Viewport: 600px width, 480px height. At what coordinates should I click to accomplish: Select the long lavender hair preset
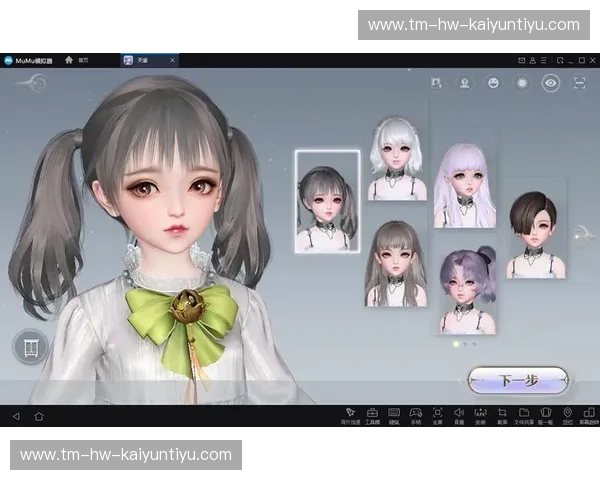pyautogui.click(x=465, y=185)
